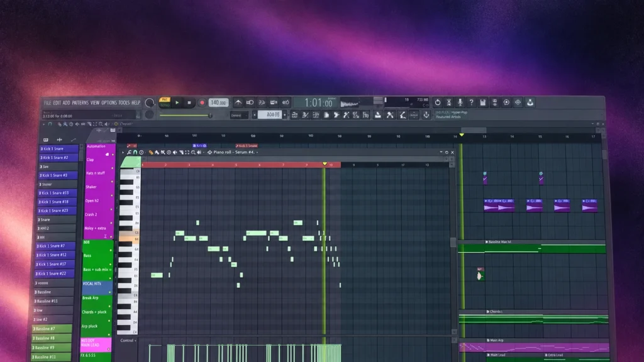Open the HELP menu
This screenshot has width=644, height=362.
point(136,102)
